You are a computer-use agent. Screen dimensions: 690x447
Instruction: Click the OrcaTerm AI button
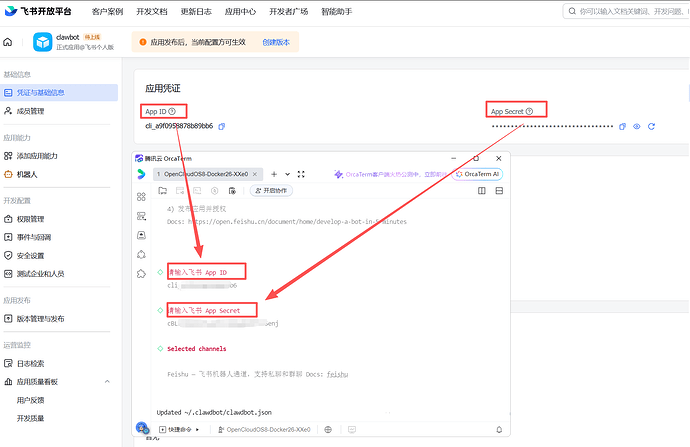click(x=478, y=174)
